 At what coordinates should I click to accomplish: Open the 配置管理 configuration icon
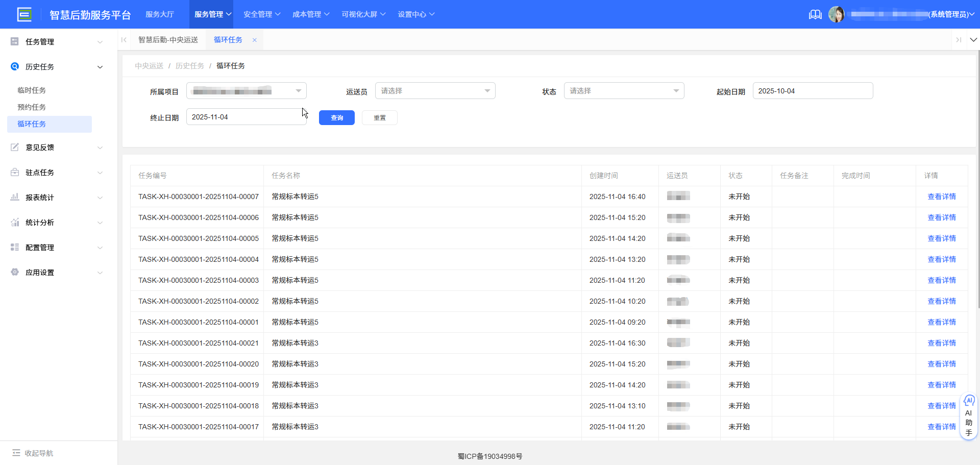pyautogui.click(x=14, y=247)
